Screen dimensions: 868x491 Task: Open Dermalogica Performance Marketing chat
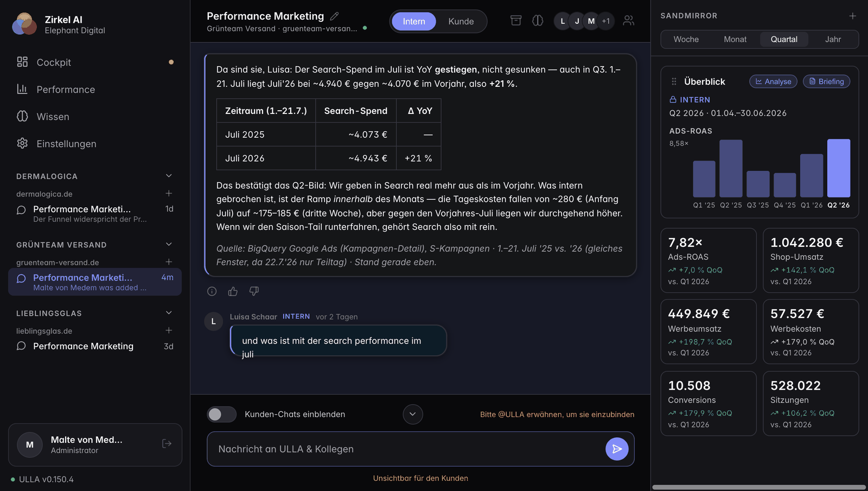(95, 214)
